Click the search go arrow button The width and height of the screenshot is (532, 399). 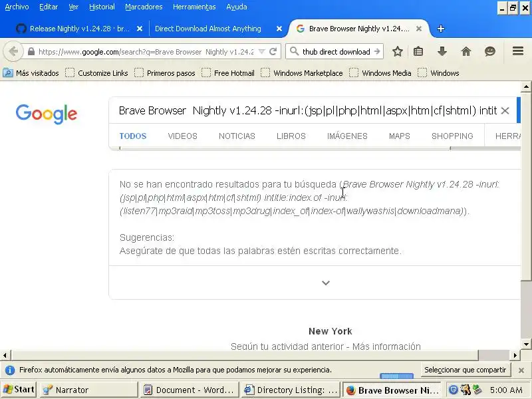[377, 52]
